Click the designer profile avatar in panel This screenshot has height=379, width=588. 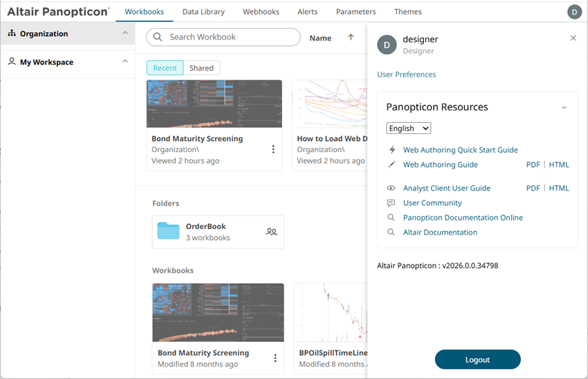click(x=387, y=45)
